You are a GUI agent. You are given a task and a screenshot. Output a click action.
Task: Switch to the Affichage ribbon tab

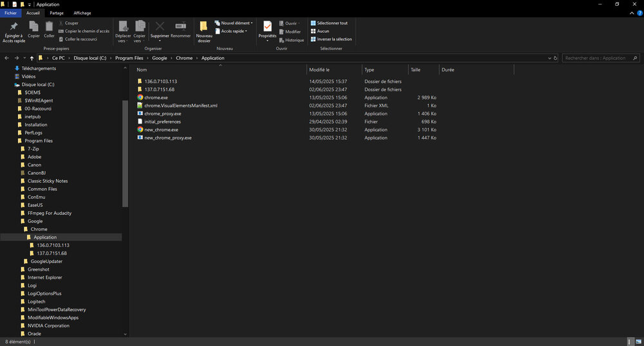82,13
